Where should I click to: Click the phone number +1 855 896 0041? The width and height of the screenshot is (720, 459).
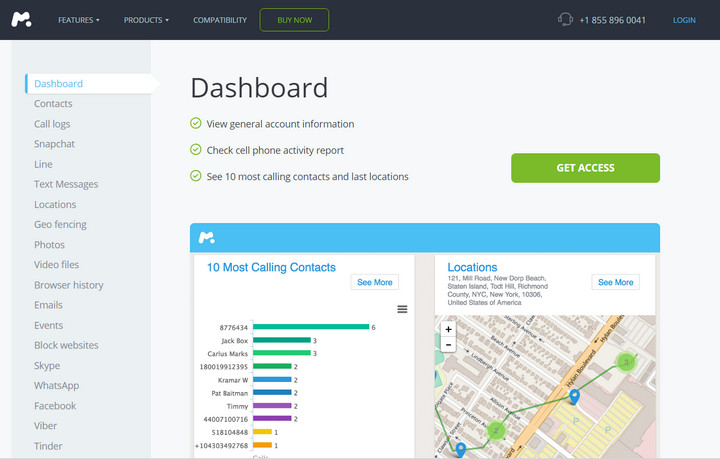point(612,20)
